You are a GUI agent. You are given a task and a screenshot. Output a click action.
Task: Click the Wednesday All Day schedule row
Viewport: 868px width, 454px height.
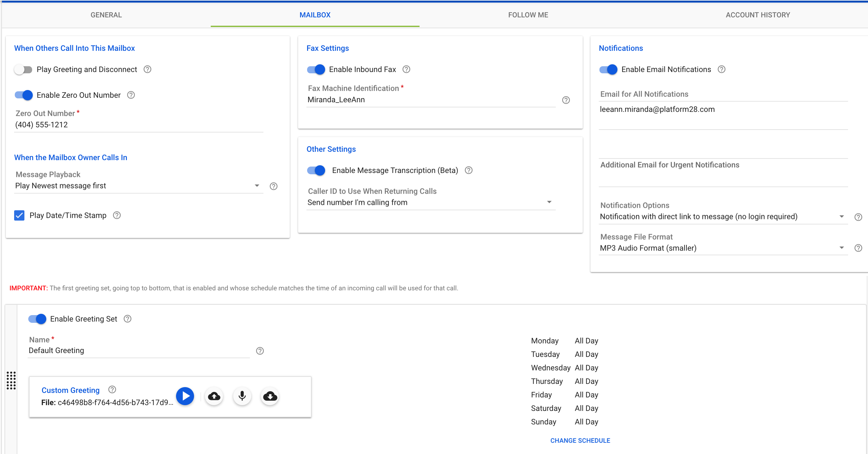coord(564,368)
